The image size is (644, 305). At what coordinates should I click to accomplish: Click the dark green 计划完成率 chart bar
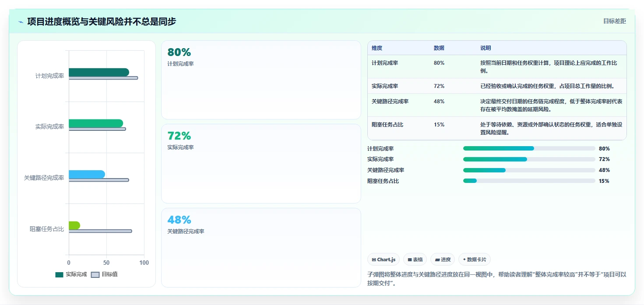click(99, 72)
